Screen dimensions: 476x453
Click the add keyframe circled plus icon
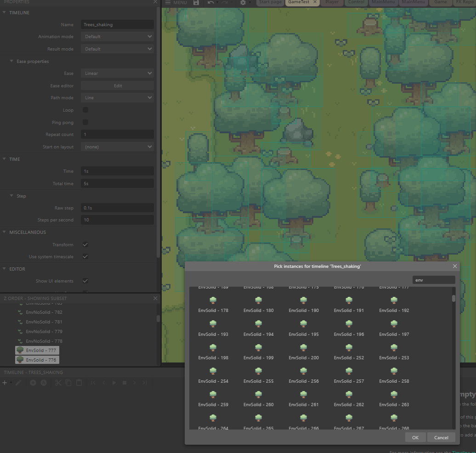(33, 383)
